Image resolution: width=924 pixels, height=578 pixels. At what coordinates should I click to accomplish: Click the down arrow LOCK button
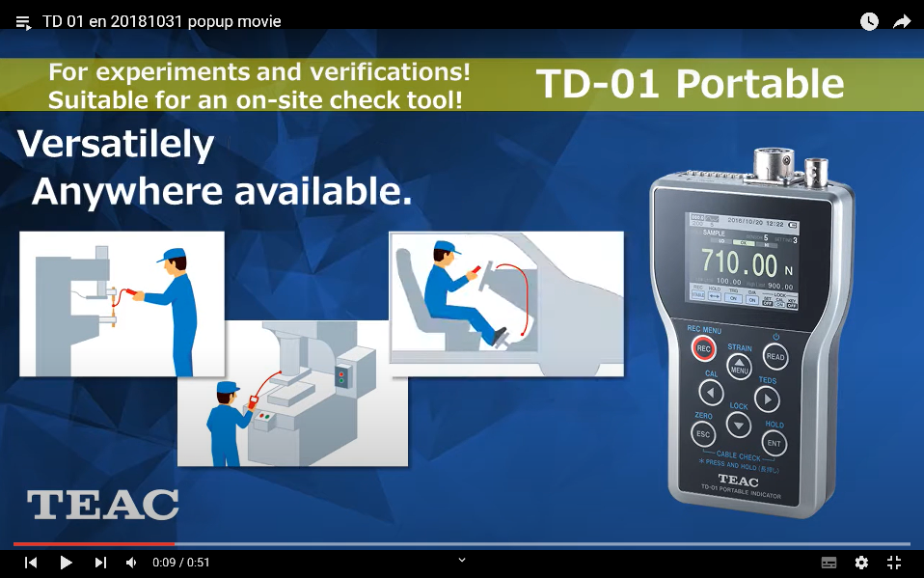pyautogui.click(x=739, y=425)
